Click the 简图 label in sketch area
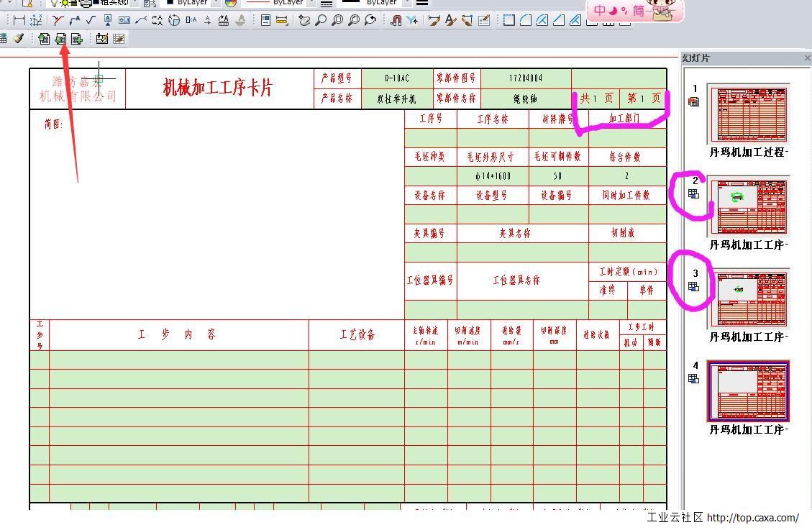 [x=53, y=124]
